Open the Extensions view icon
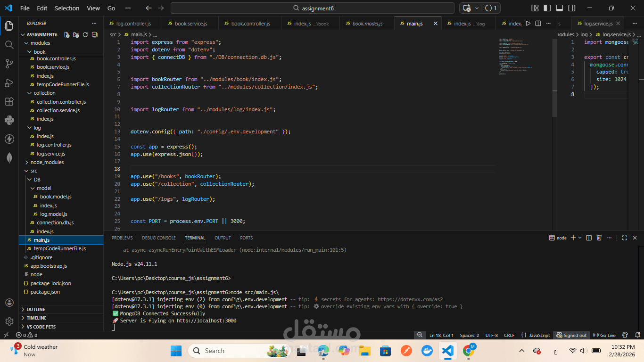Image resolution: width=644 pixels, height=362 pixels. pos(9,101)
